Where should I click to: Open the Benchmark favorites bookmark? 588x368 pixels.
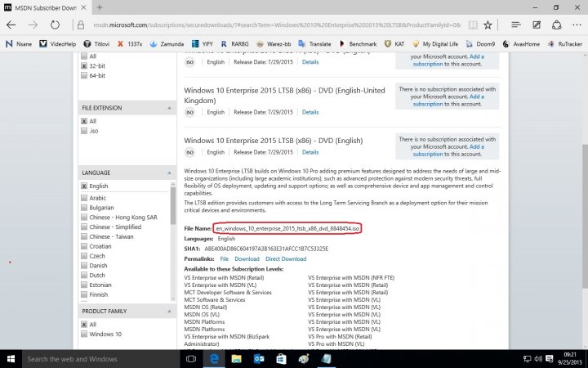pyautogui.click(x=358, y=44)
